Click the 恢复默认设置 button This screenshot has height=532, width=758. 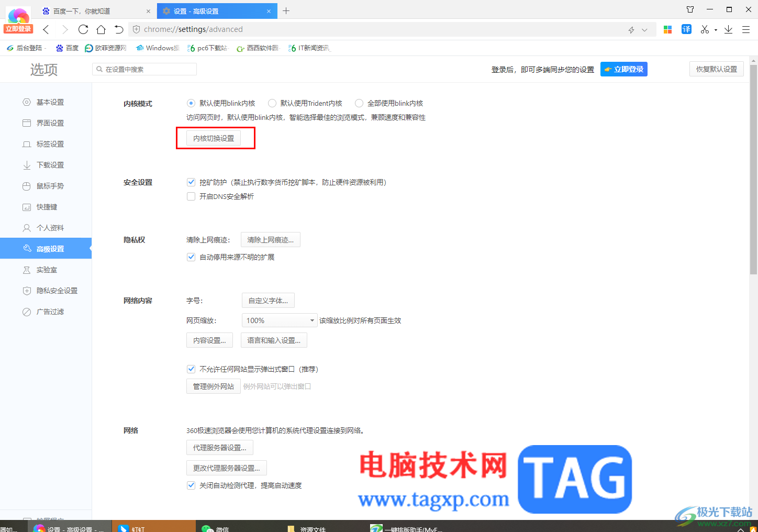pyautogui.click(x=717, y=69)
